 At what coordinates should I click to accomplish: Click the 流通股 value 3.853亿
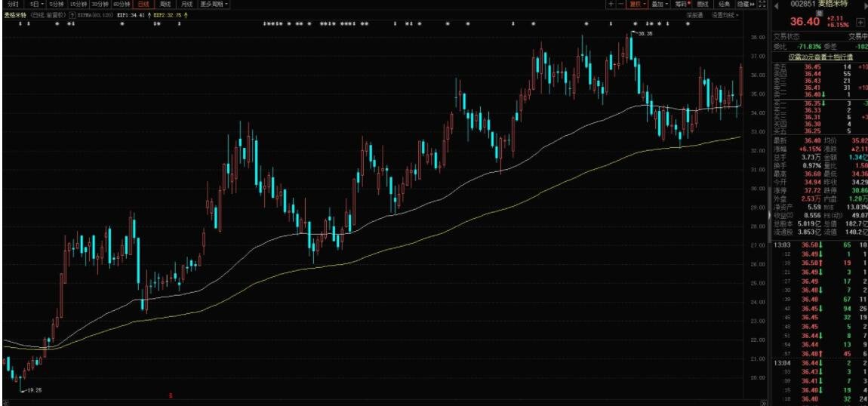(x=810, y=231)
